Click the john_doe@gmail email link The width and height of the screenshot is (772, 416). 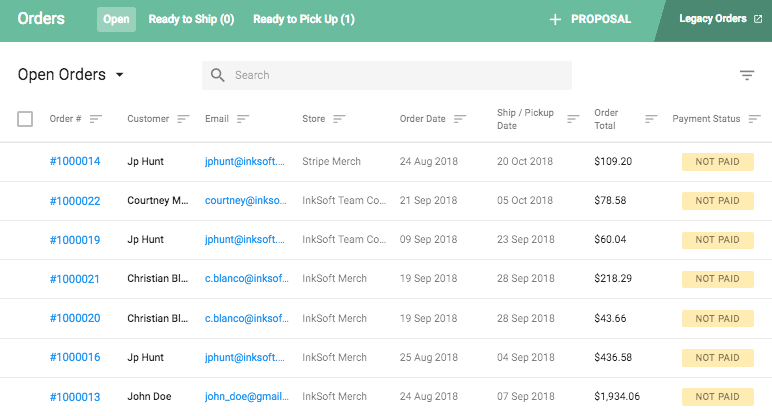pos(245,397)
